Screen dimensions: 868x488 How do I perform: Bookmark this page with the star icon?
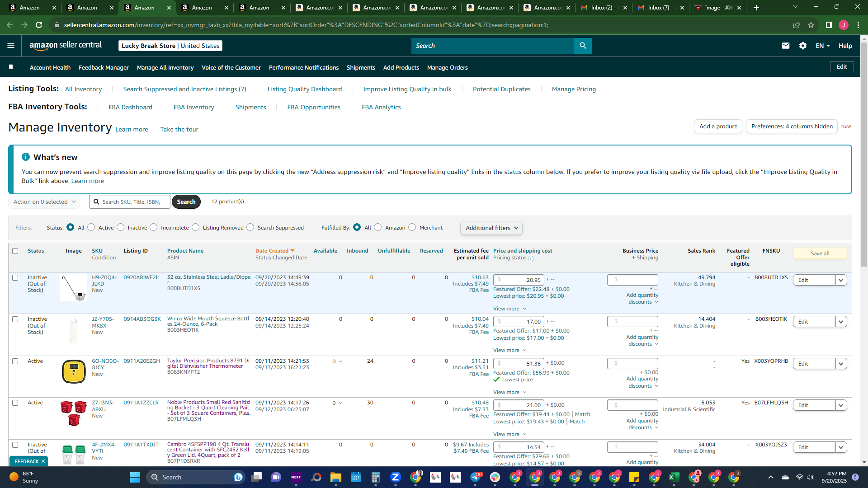click(x=811, y=25)
